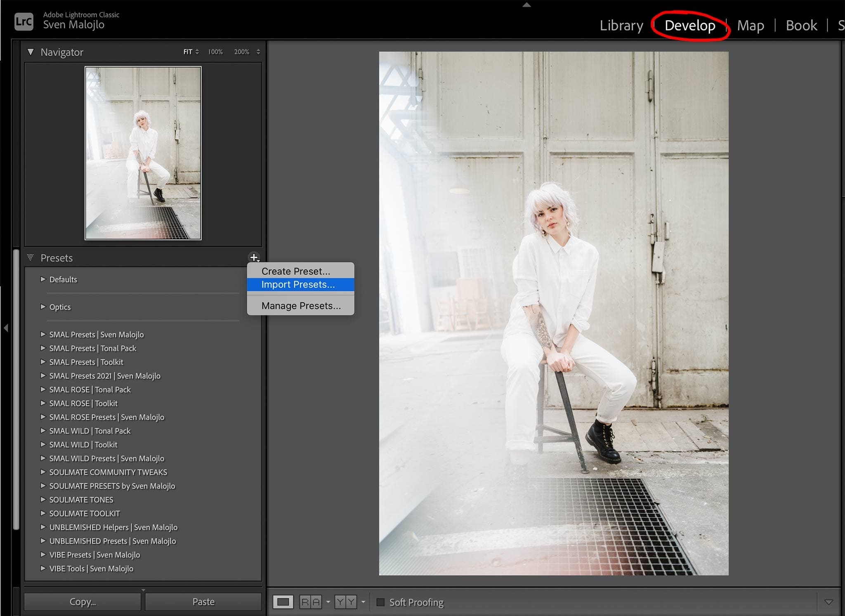Set zoom level to 100%
The height and width of the screenshot is (616, 845).
(x=215, y=52)
